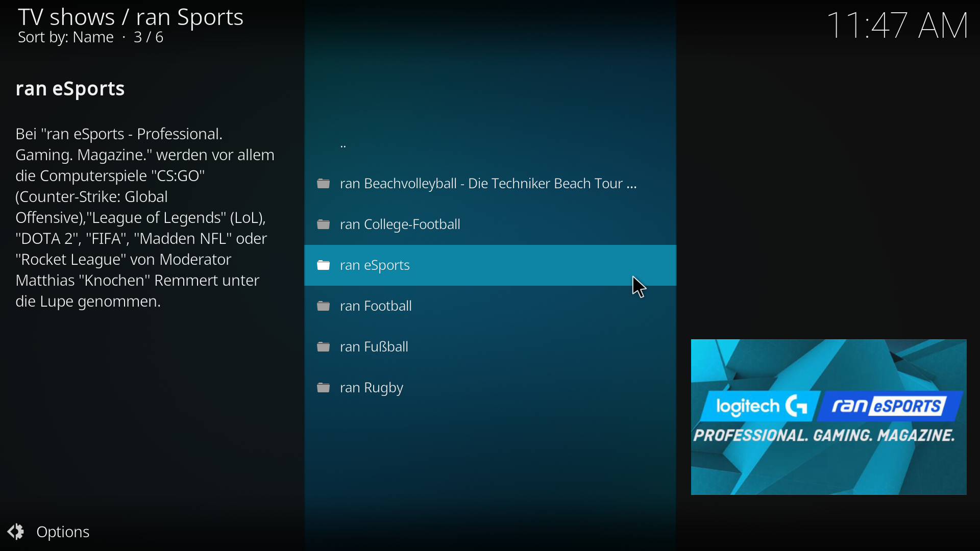Click the ran eSports folder icon
Image resolution: width=980 pixels, height=551 pixels.
point(324,266)
